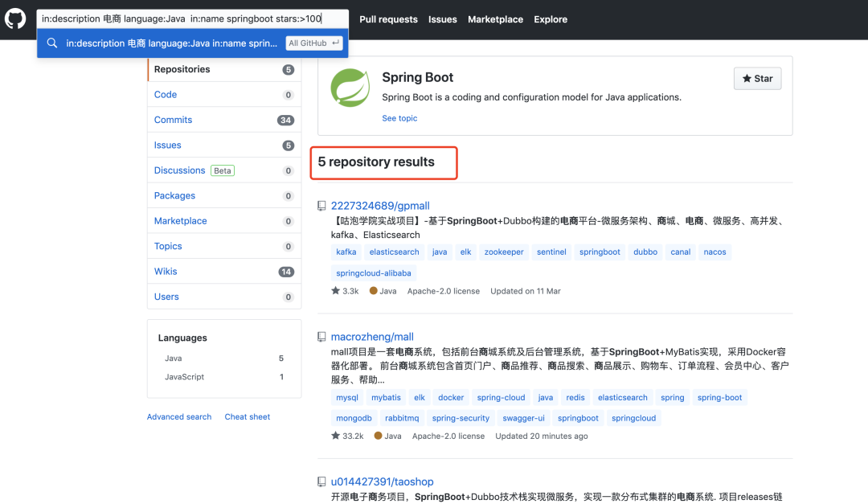Star the Spring Boot topic

click(x=757, y=79)
